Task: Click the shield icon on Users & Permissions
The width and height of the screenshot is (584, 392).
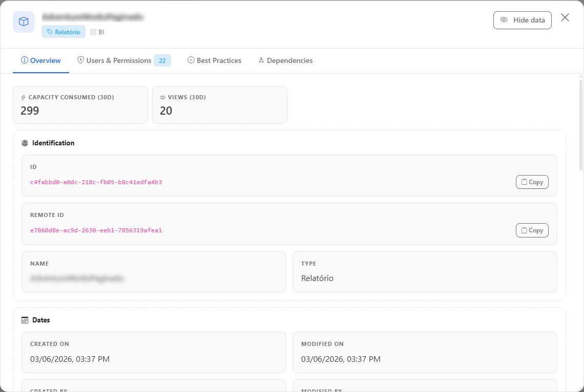Action: pos(80,60)
